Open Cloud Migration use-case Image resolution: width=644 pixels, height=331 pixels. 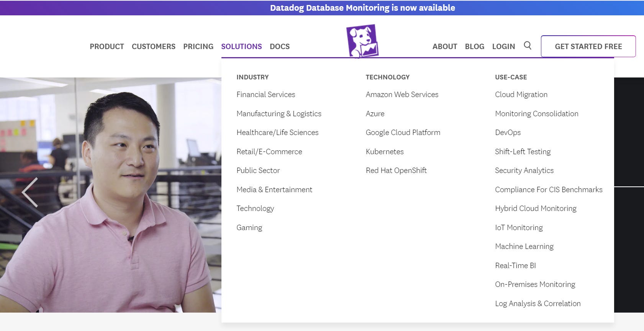click(521, 94)
